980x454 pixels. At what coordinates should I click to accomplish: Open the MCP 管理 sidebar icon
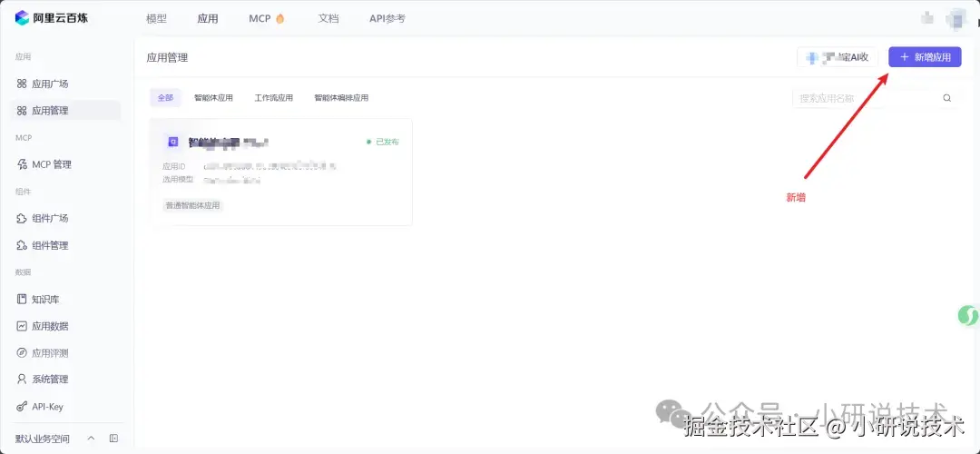[x=21, y=164]
